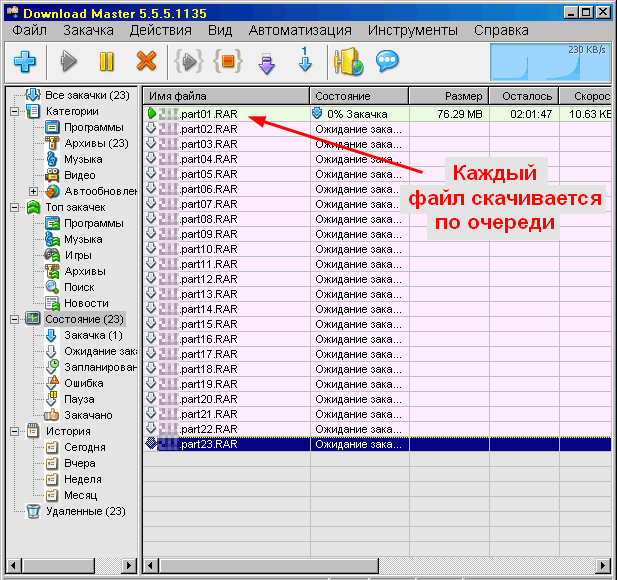The height and width of the screenshot is (580, 617).
Task: Collapse the Категории tree node
Action: [x=15, y=111]
